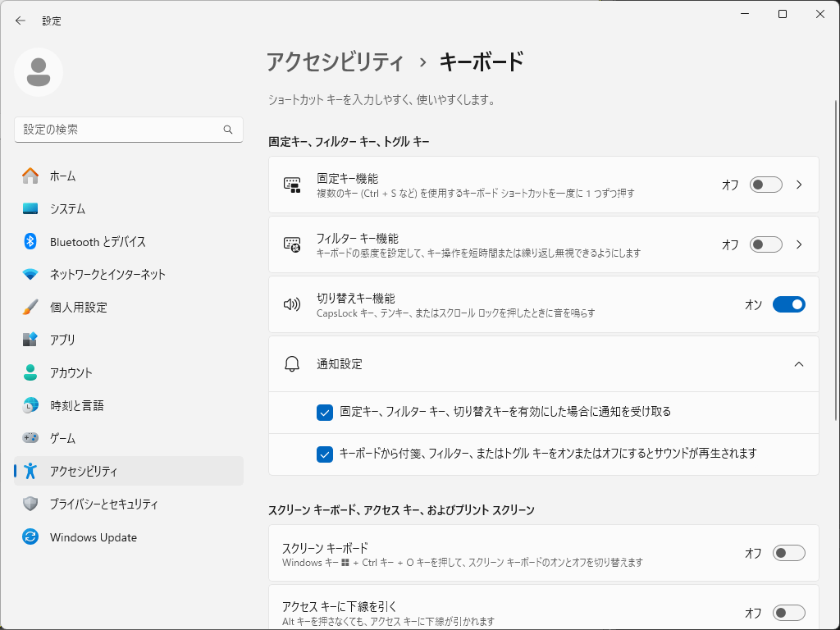Expand フィルターキー機能 settings via the arrow

tap(799, 244)
